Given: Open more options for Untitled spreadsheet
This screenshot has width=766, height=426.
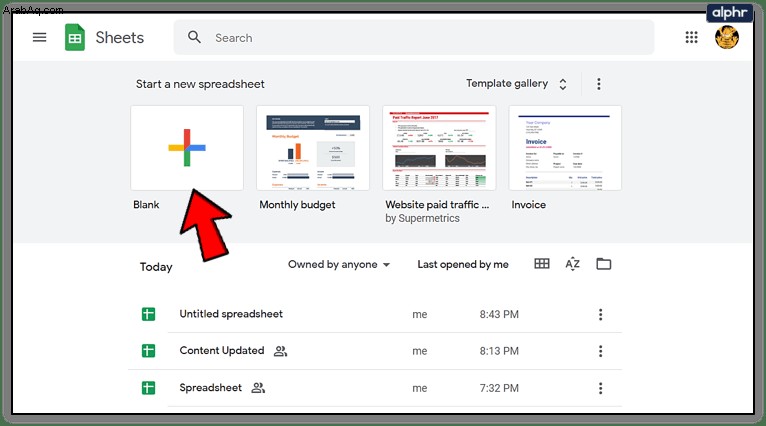Looking at the screenshot, I should point(600,315).
